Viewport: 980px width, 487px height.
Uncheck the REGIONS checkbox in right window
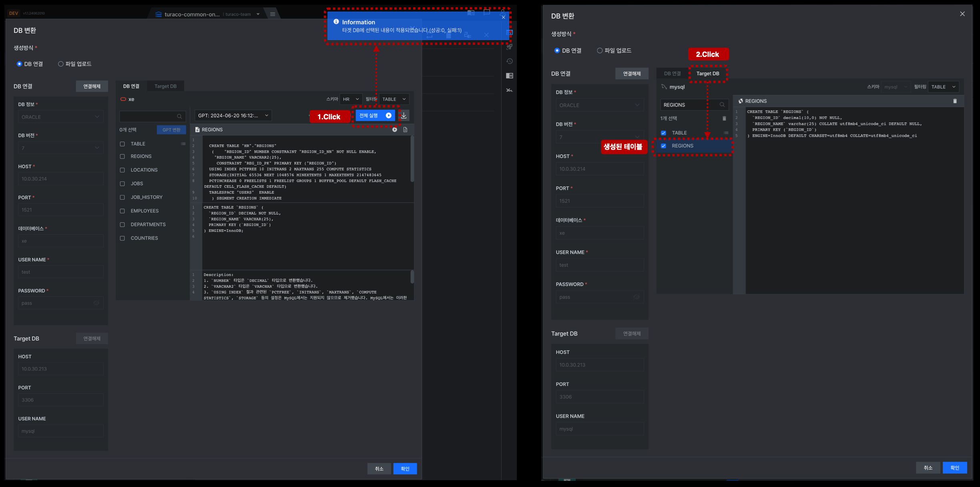pos(663,146)
